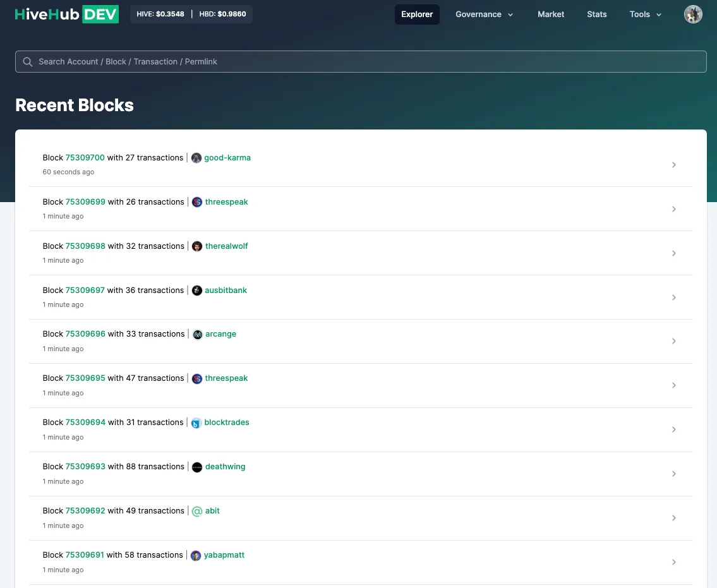
Task: Click the Recent Blocks heading
Action: click(x=75, y=105)
